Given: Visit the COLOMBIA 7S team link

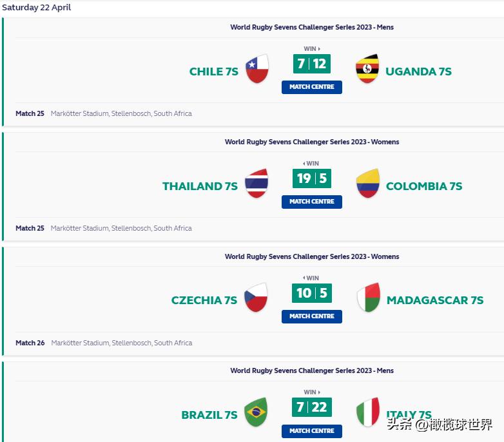Looking at the screenshot, I should (424, 186).
